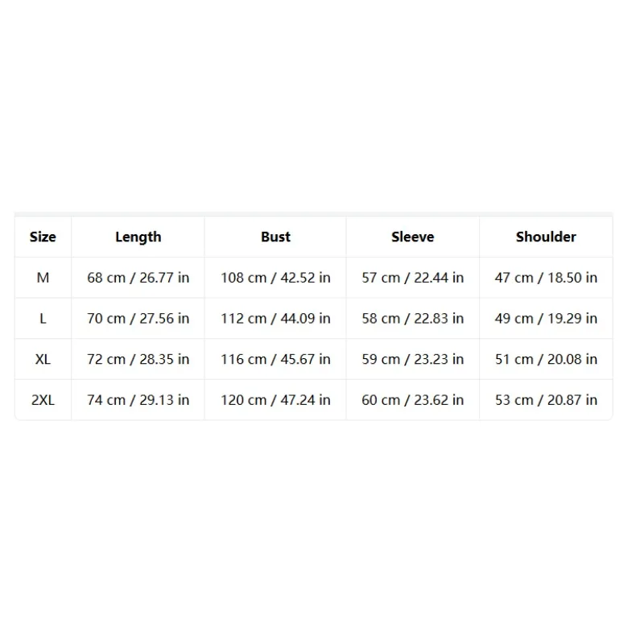Click the 2XL size row label
The image size is (644, 644).
43,400
